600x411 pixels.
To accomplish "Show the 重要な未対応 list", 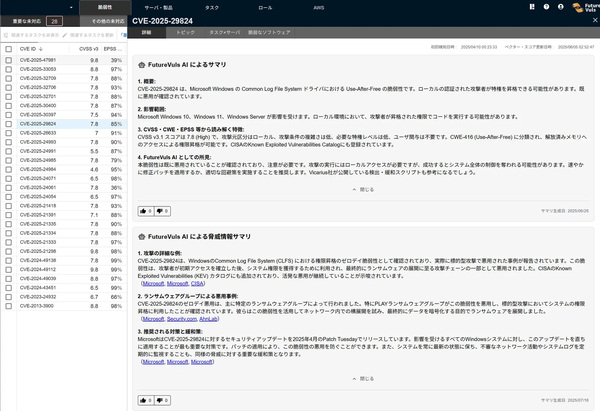I will coord(27,21).
